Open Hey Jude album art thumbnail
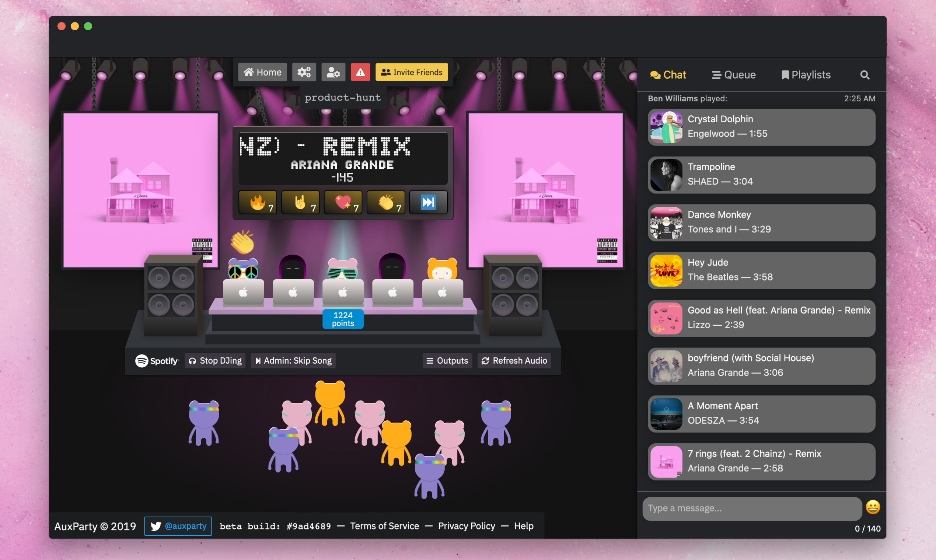The width and height of the screenshot is (936, 560). [667, 270]
